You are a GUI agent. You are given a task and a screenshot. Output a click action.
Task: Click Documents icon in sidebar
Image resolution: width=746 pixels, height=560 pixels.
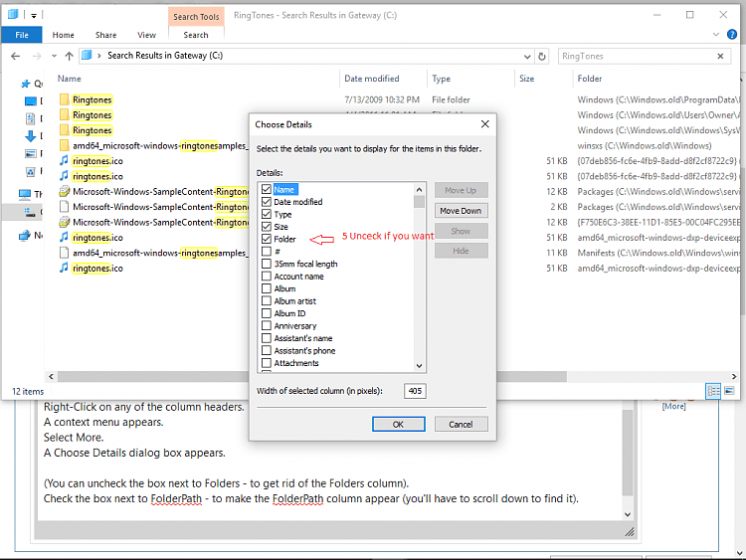30,118
